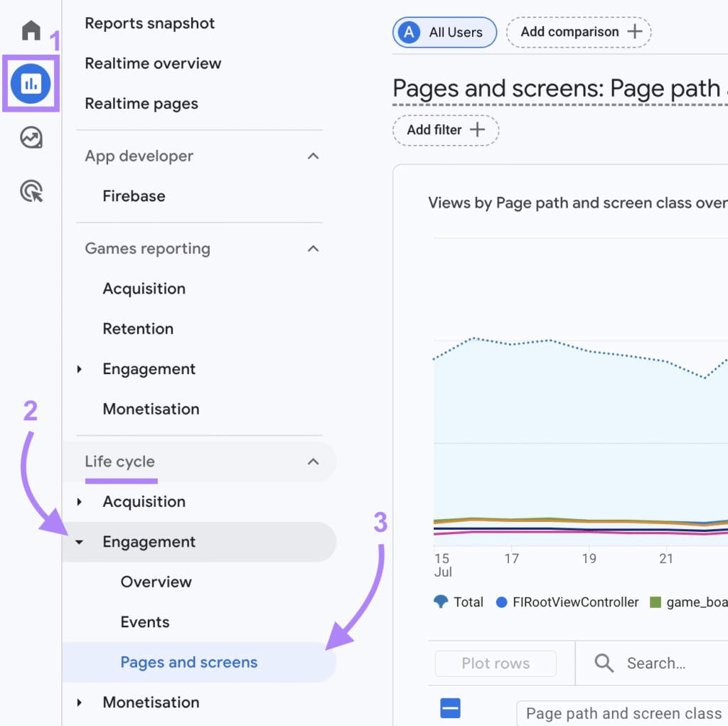Open the Home icon in left navigation
Image resolution: width=728 pixels, height=726 pixels.
tap(30, 30)
